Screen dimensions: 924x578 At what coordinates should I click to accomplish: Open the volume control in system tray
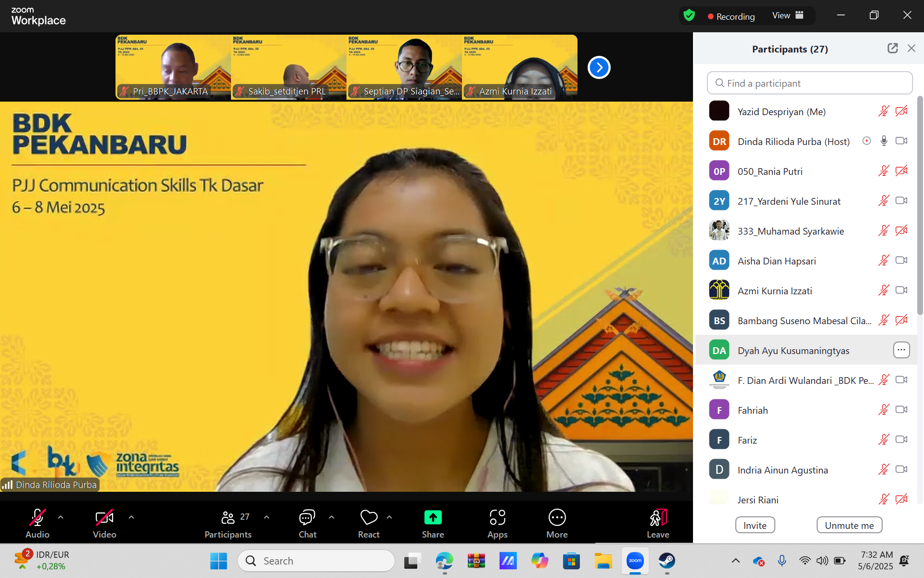(822, 561)
